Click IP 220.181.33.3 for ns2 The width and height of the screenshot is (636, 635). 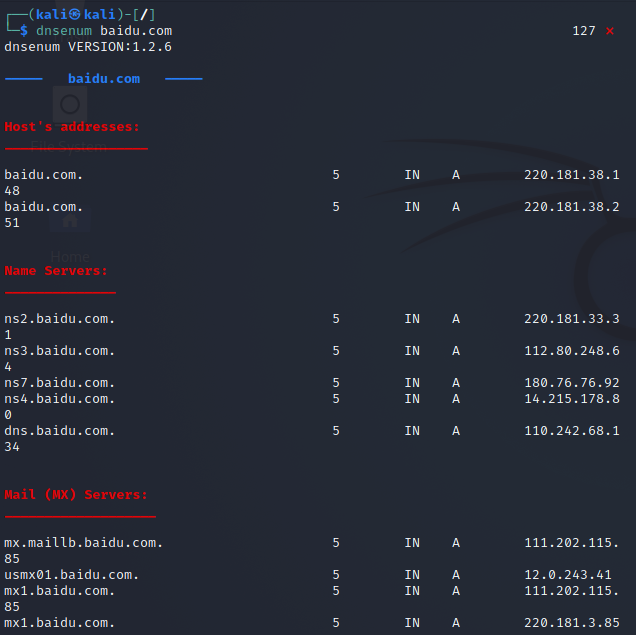(x=572, y=319)
